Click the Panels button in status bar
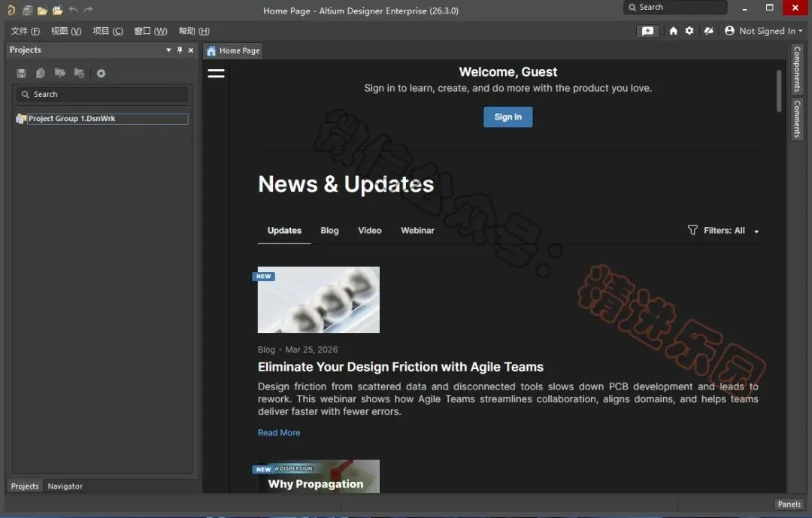 [x=789, y=504]
